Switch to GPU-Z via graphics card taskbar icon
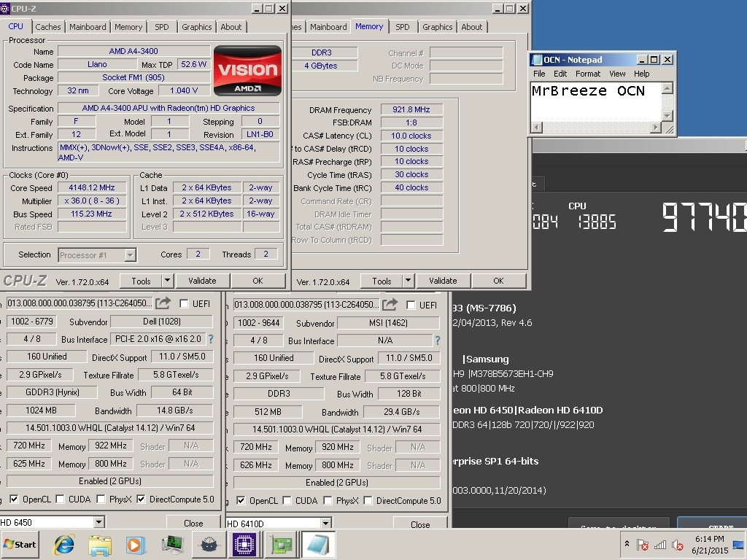Image resolution: width=747 pixels, height=560 pixels. pyautogui.click(x=281, y=545)
